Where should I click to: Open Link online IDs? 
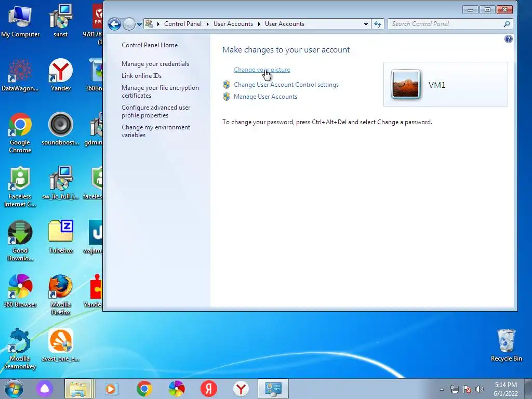point(141,76)
